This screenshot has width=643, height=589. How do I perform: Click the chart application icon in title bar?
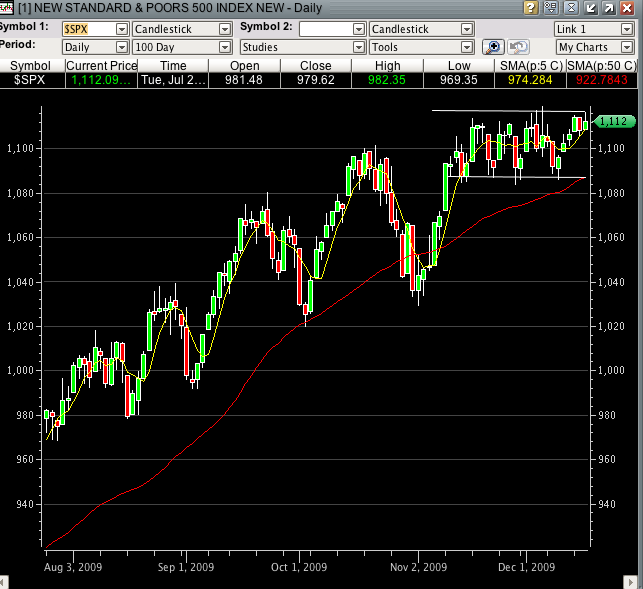[6, 8]
